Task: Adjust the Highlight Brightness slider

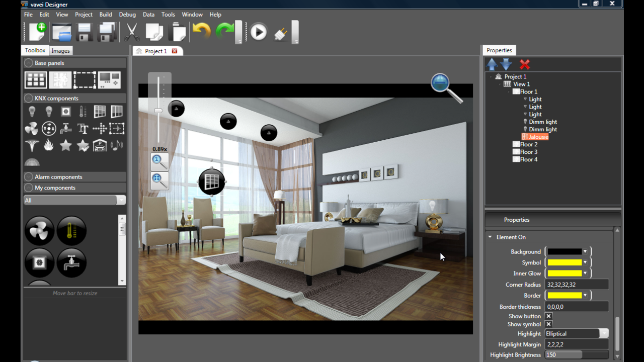Action: 577,354
